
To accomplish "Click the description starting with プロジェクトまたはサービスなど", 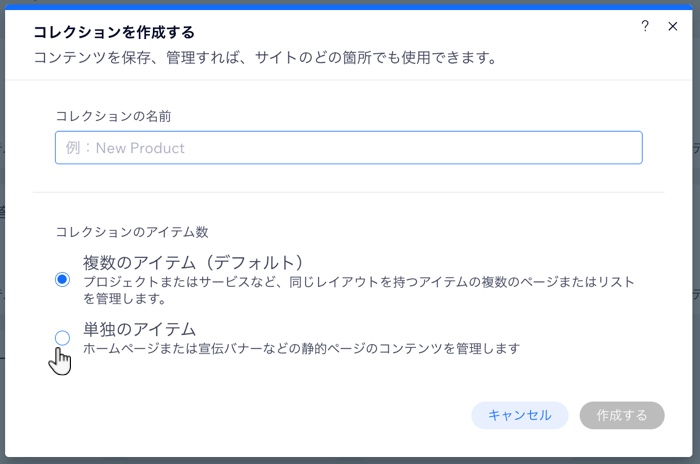I will click(x=358, y=290).
